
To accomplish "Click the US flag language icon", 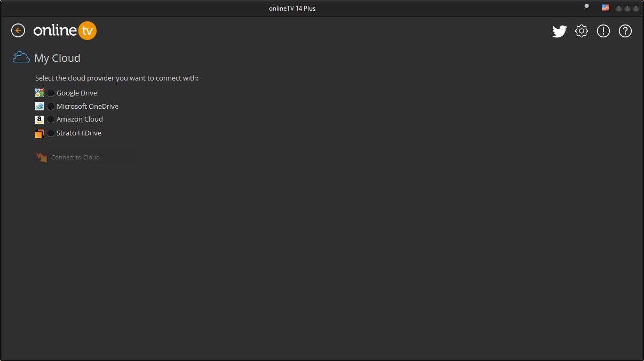I will pos(606,8).
